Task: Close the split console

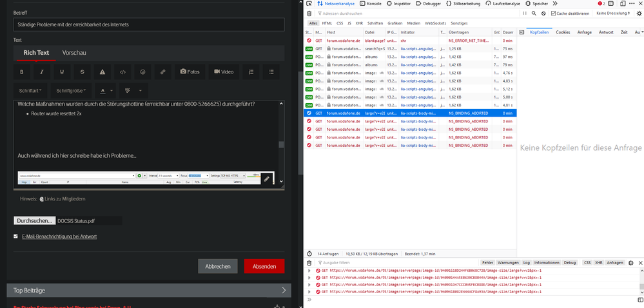Action: click(640, 263)
